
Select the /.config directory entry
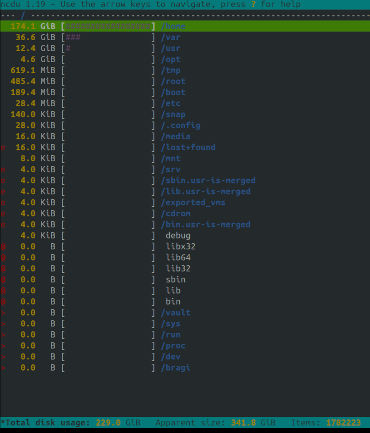[x=181, y=125]
